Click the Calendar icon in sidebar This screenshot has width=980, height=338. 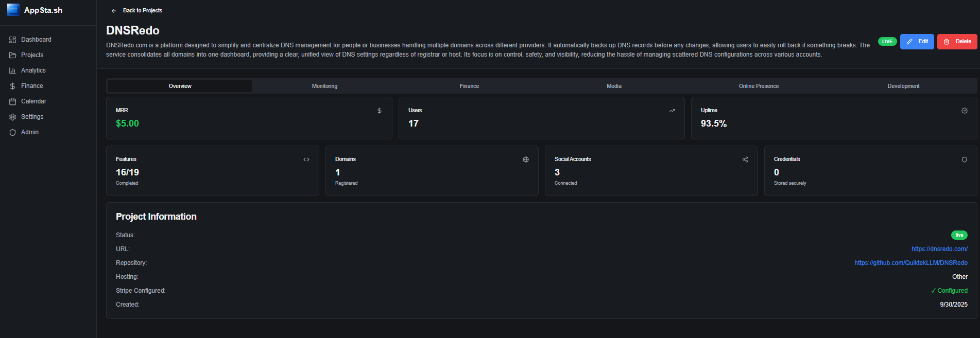click(x=13, y=101)
